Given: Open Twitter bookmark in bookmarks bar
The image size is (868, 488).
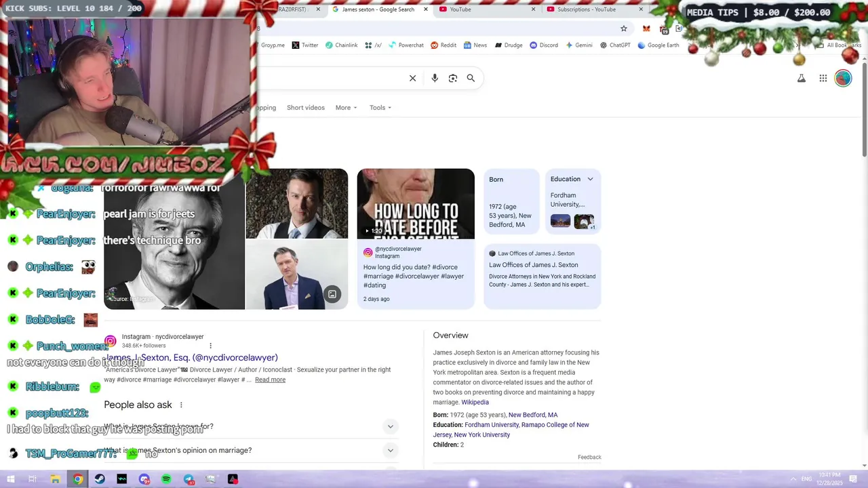Looking at the screenshot, I should tap(304, 45).
